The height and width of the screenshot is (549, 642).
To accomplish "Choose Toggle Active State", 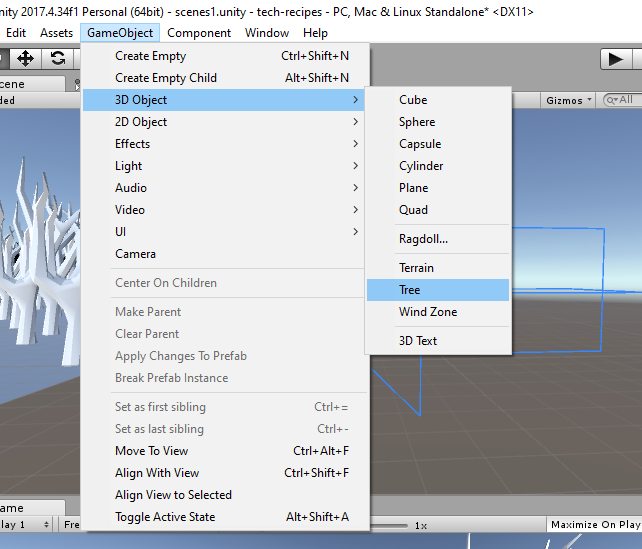I will 224,517.
